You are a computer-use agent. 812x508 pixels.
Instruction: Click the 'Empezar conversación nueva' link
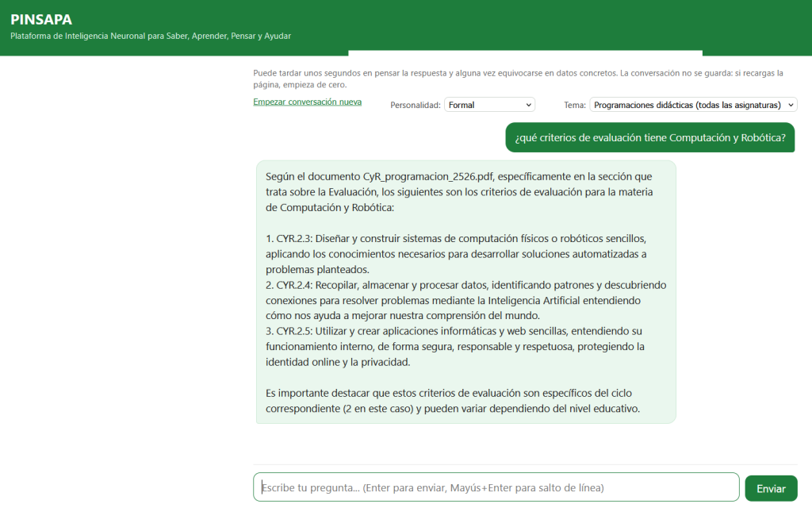coord(307,102)
